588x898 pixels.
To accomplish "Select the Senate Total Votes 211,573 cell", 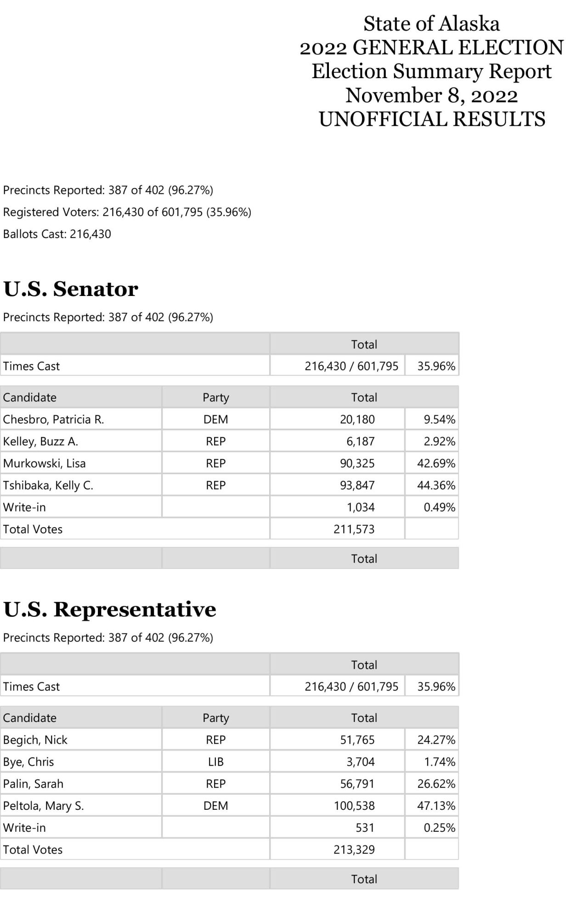I will [354, 529].
